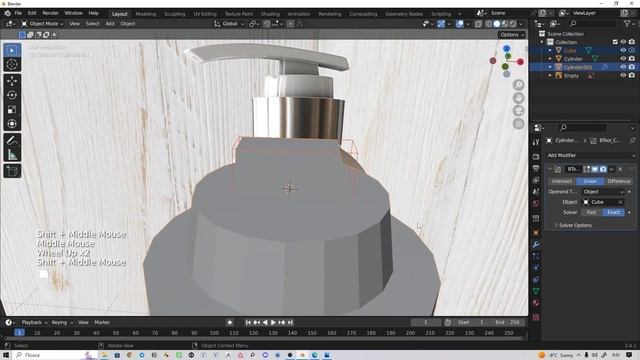The width and height of the screenshot is (640, 360).
Task: Choose the Fast solver
Action: click(x=591, y=212)
